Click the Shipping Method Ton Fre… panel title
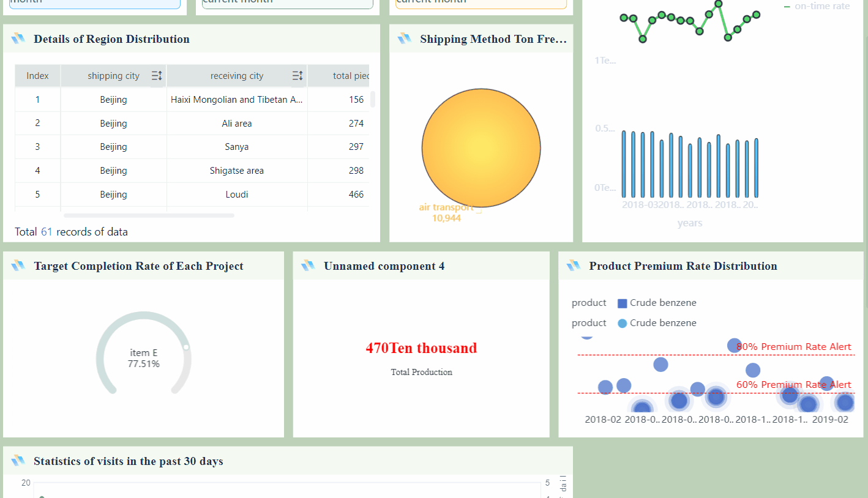 (493, 39)
